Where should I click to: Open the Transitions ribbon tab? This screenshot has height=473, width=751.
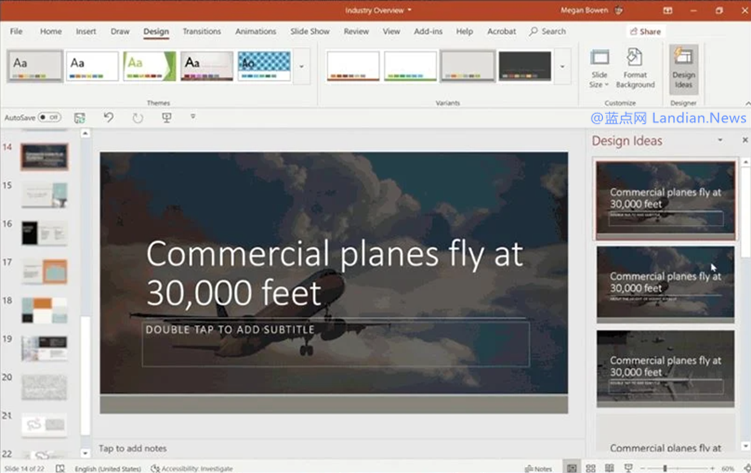(x=201, y=31)
